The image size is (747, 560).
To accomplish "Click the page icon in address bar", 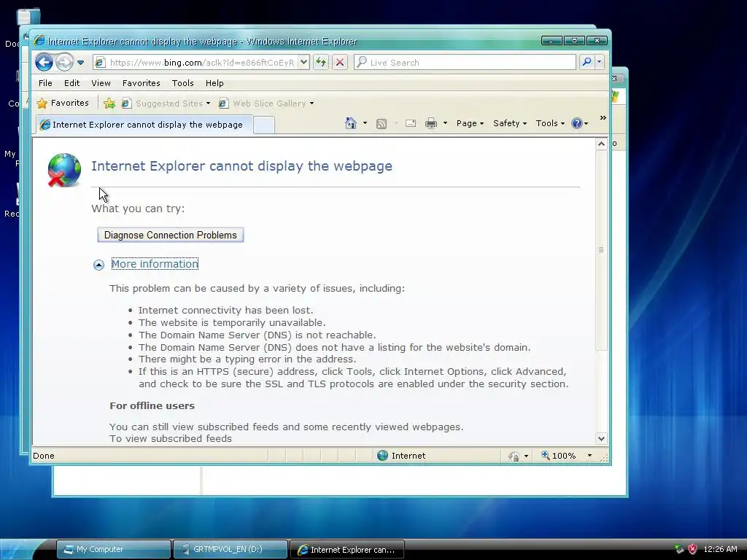I will (100, 63).
